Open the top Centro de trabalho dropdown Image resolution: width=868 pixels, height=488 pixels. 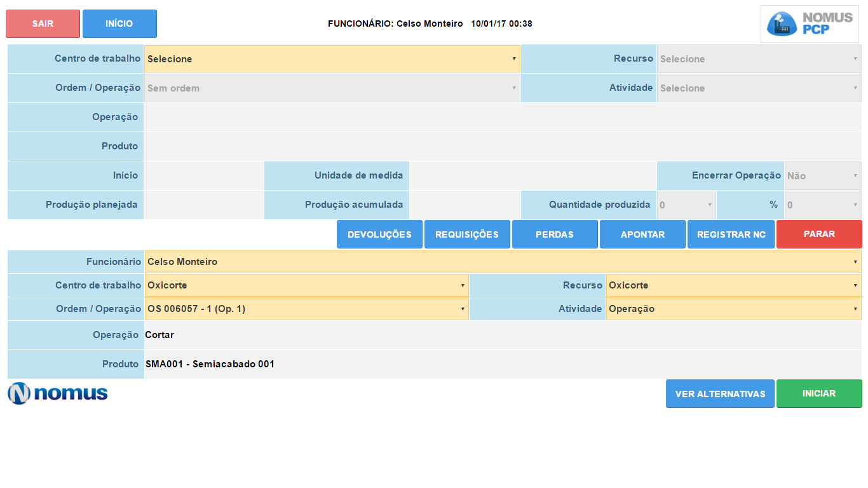coord(332,59)
